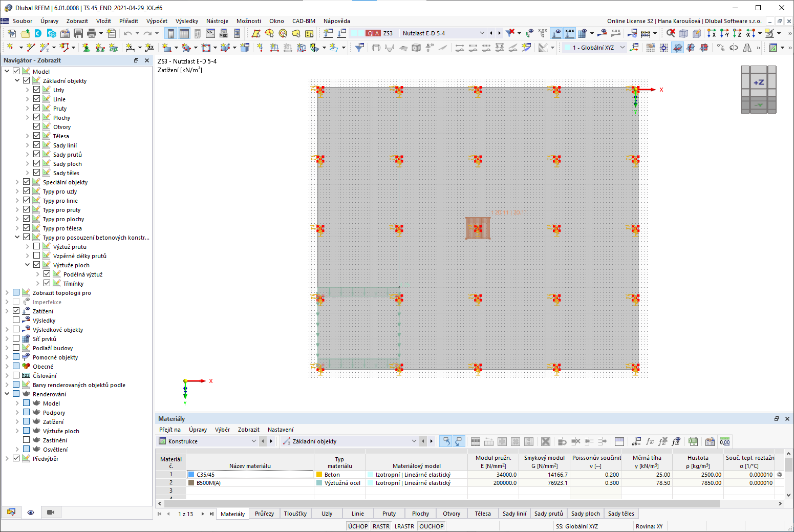Click the brown color swatch for B500M(A)

(x=191, y=483)
